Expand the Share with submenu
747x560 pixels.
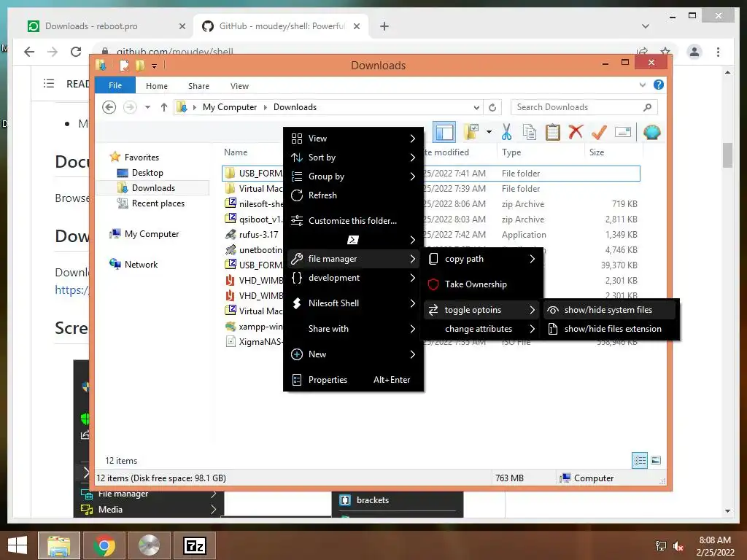click(x=353, y=329)
